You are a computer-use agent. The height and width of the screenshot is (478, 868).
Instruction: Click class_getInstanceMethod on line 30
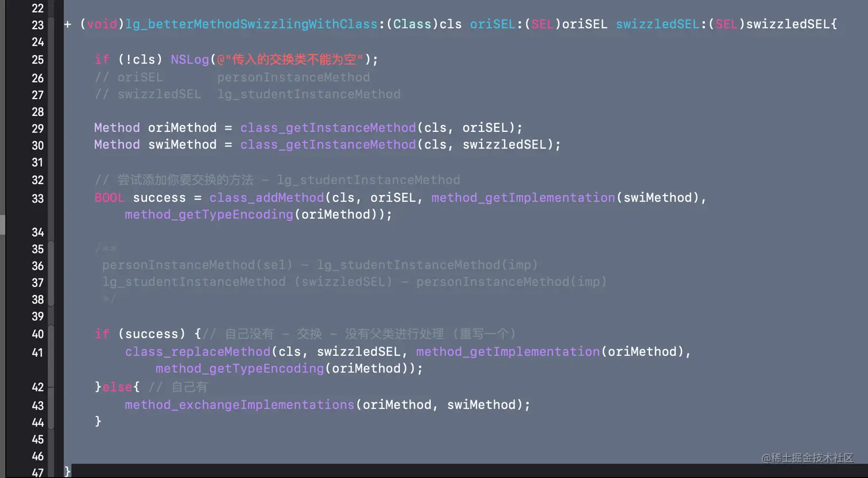point(328,145)
